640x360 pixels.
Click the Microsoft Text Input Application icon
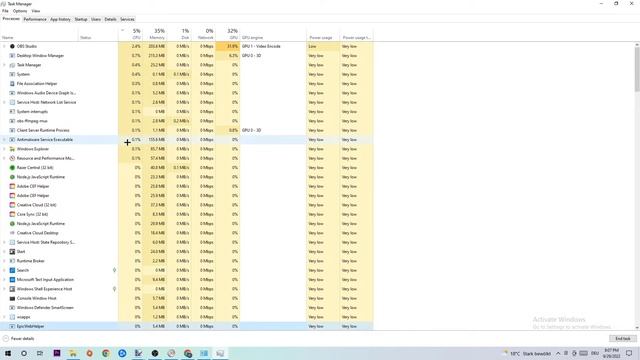coord(12,280)
